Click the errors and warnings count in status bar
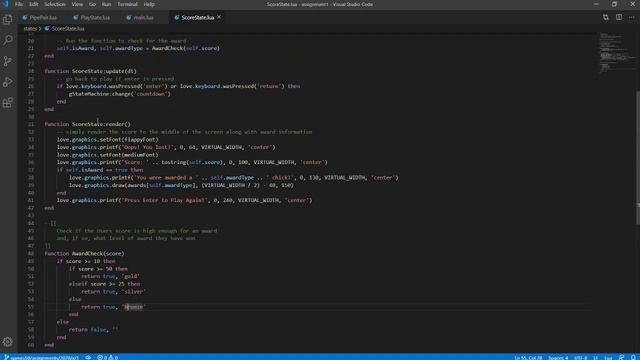This screenshot has width=640, height=360. [108, 357]
